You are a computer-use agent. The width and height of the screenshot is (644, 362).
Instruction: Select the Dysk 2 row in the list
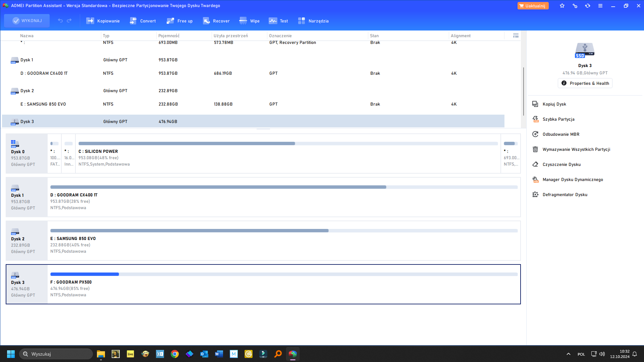tap(253, 91)
